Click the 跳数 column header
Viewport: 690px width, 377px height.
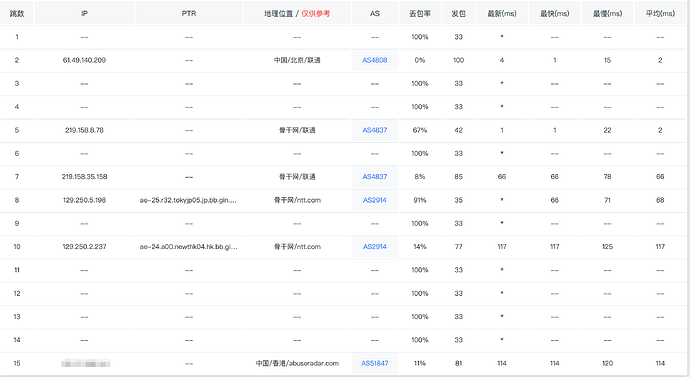point(17,14)
